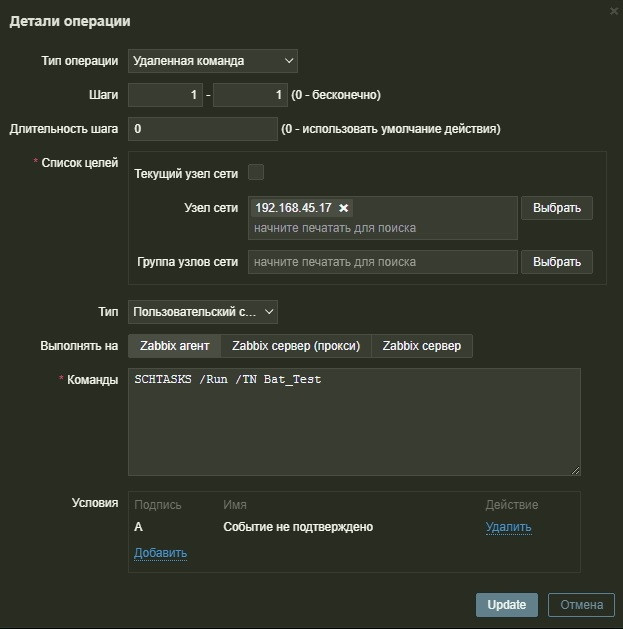Click the step duration input field

(203, 129)
